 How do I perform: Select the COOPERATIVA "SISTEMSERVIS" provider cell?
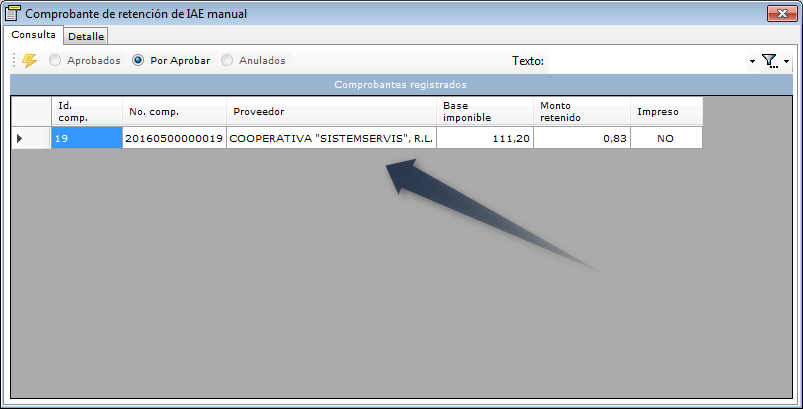tap(331, 138)
